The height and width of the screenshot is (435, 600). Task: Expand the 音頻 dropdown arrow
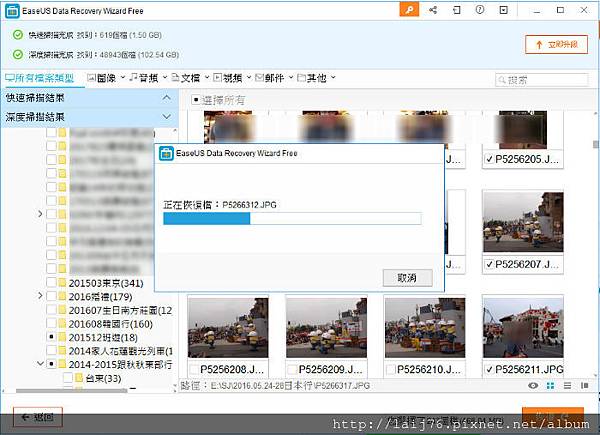[x=165, y=78]
